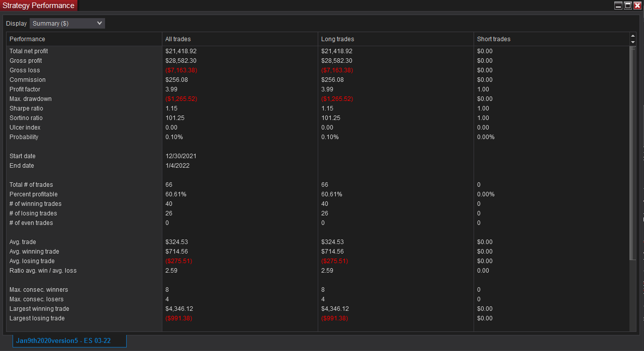The height and width of the screenshot is (351, 644).
Task: Click the $256.08 commission under Long trades
Action: pyautogui.click(x=332, y=80)
